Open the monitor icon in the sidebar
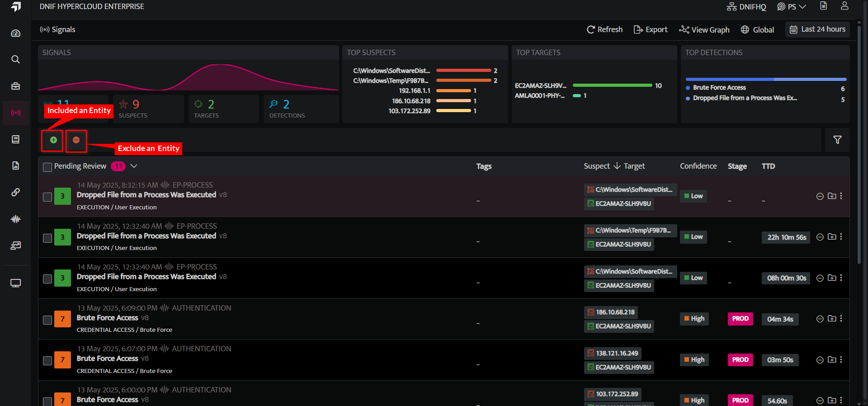Viewport: 868px width, 406px height. (16, 283)
